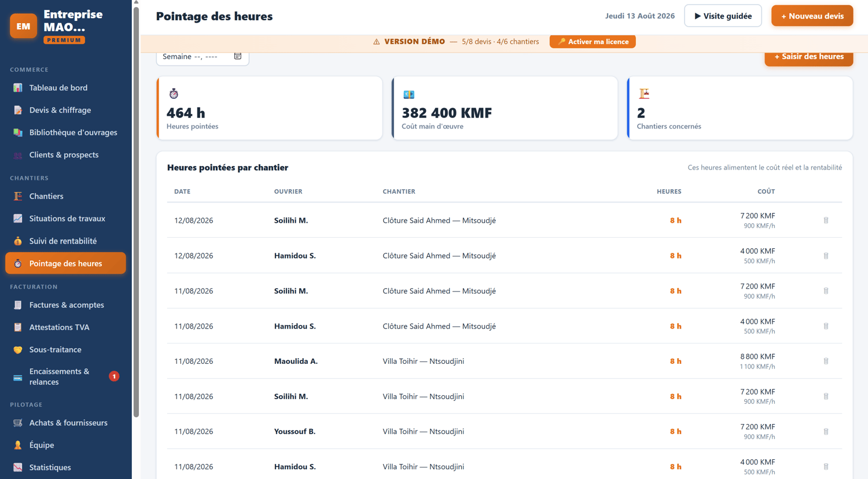Delete Soilihi M. Villa Toihir entry

click(826, 396)
